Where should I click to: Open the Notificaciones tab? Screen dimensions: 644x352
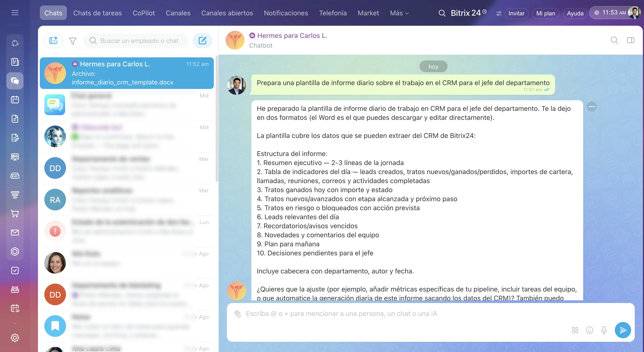(x=286, y=13)
